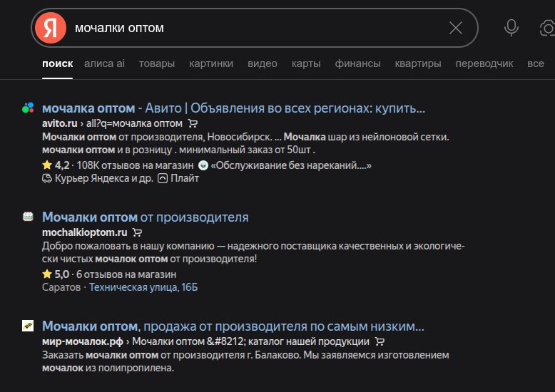Start voice search with microphone icon
Screen dimensions: 555x392
coord(511,28)
